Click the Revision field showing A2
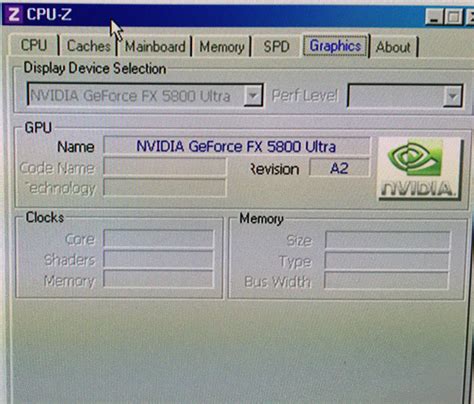474x404 pixels. [339, 168]
